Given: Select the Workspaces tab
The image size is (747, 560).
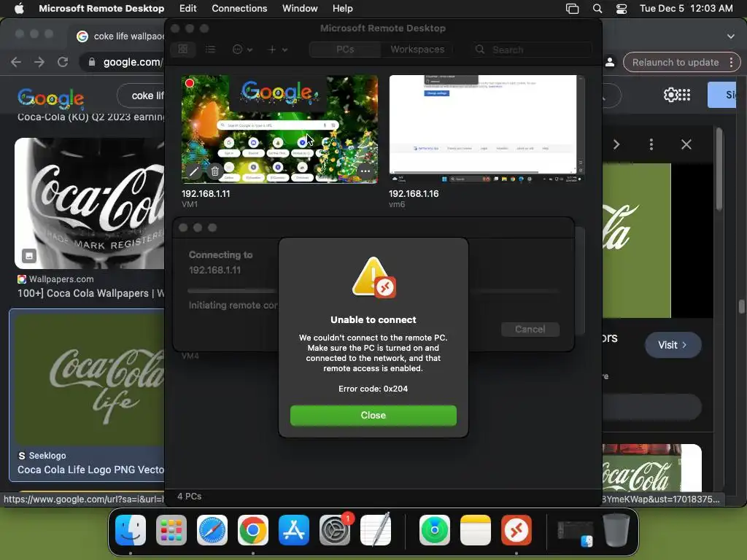Looking at the screenshot, I should (x=417, y=50).
